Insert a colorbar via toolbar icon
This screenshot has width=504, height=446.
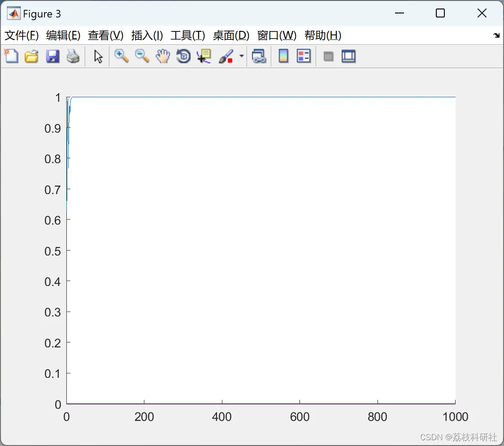point(283,56)
